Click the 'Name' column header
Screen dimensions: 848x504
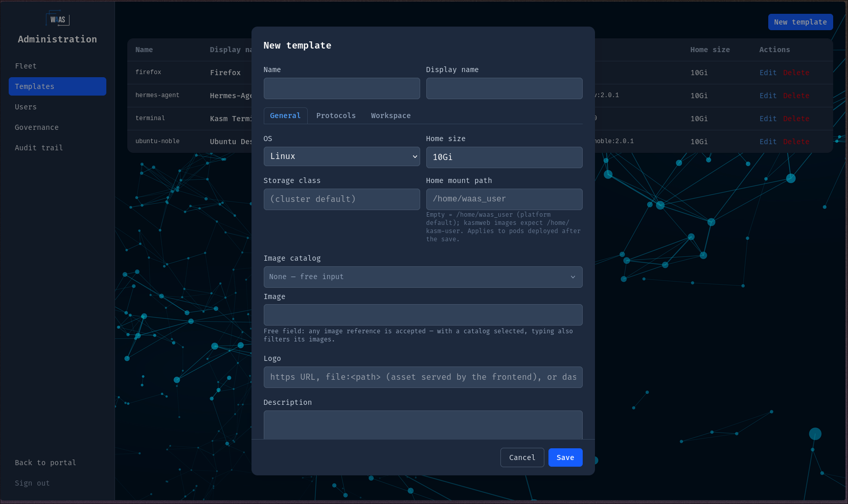tap(144, 50)
